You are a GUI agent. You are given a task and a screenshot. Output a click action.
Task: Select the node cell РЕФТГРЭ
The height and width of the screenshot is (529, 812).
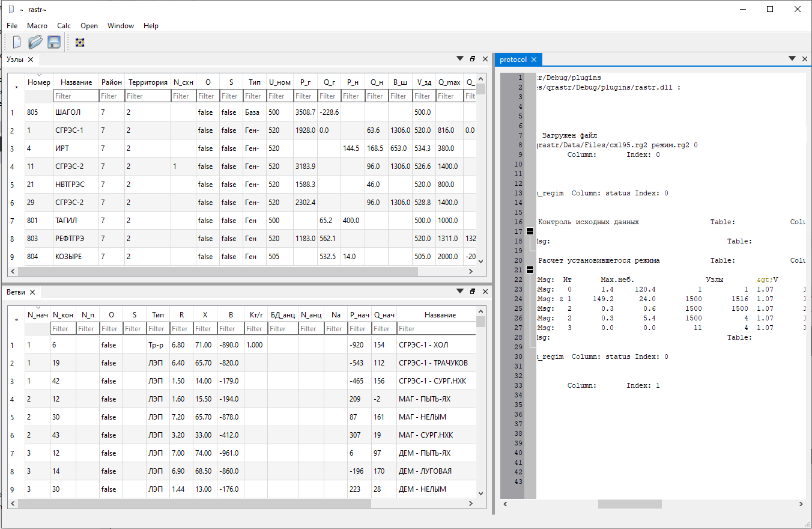[x=76, y=239]
